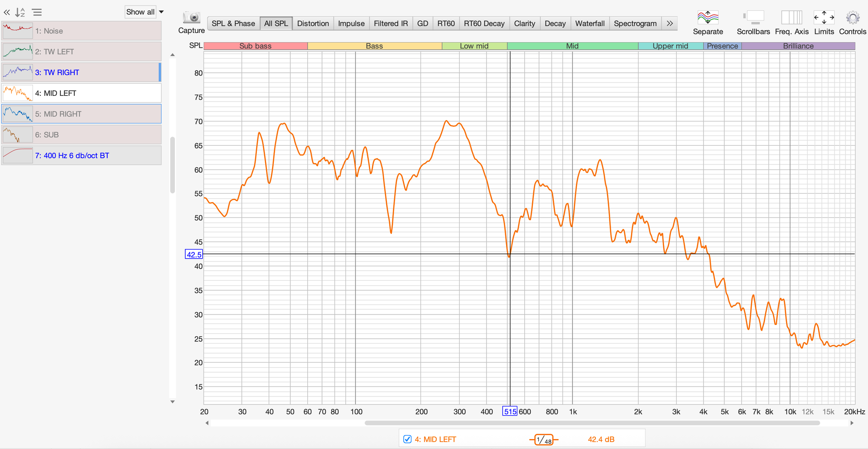This screenshot has width=868, height=449.
Task: Open Freq. Axis settings icon
Action: [792, 18]
